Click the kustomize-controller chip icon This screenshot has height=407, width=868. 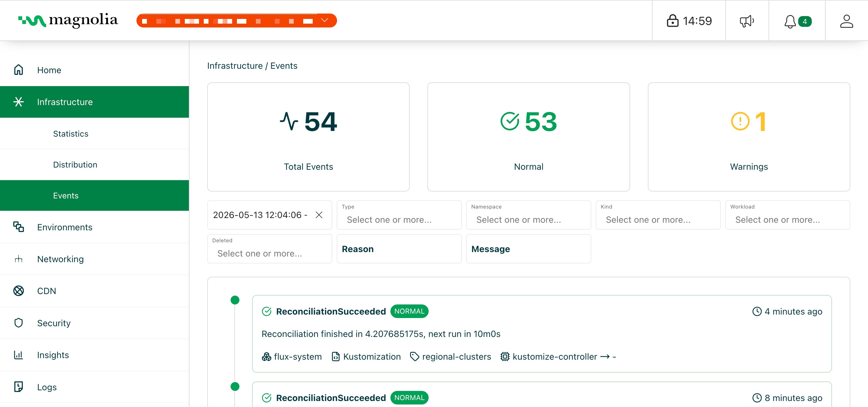click(x=505, y=357)
